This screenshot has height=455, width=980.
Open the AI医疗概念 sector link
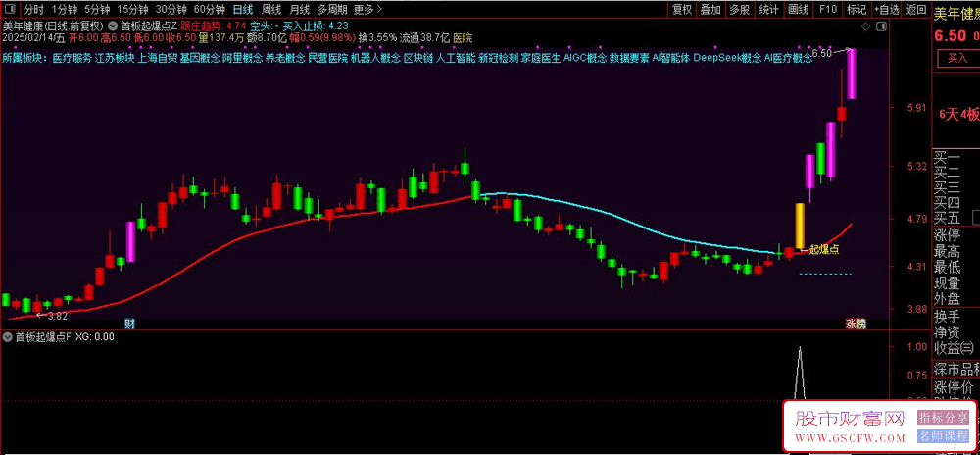pos(789,59)
